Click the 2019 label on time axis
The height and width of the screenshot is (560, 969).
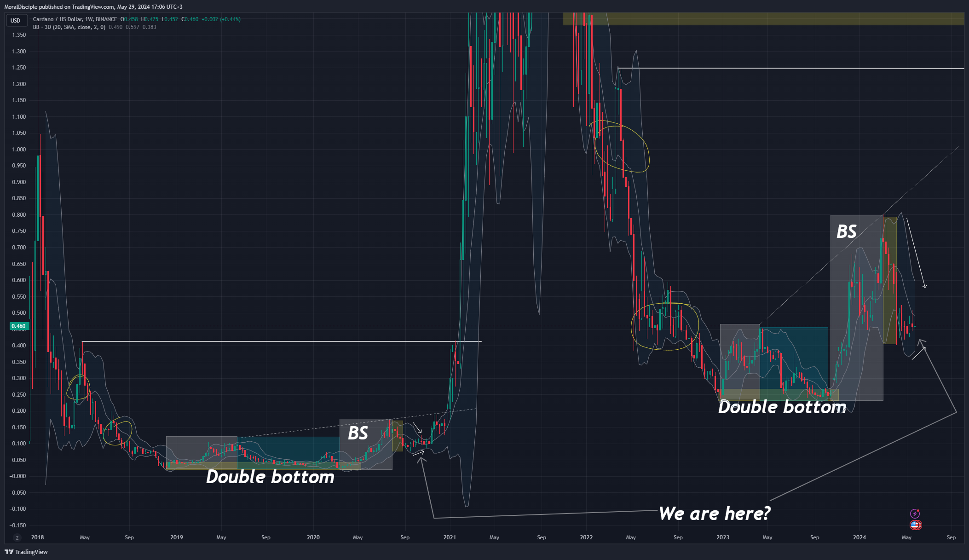[x=177, y=537]
